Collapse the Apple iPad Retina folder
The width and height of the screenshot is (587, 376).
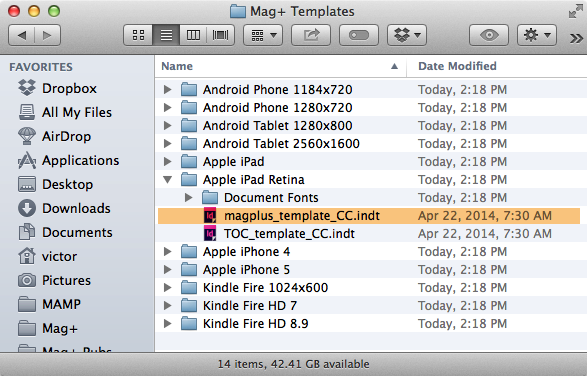[168, 180]
